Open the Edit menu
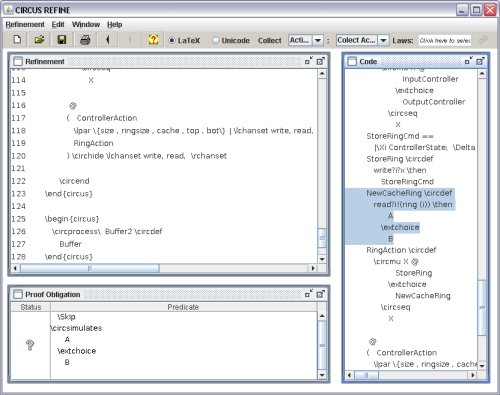 58,24
